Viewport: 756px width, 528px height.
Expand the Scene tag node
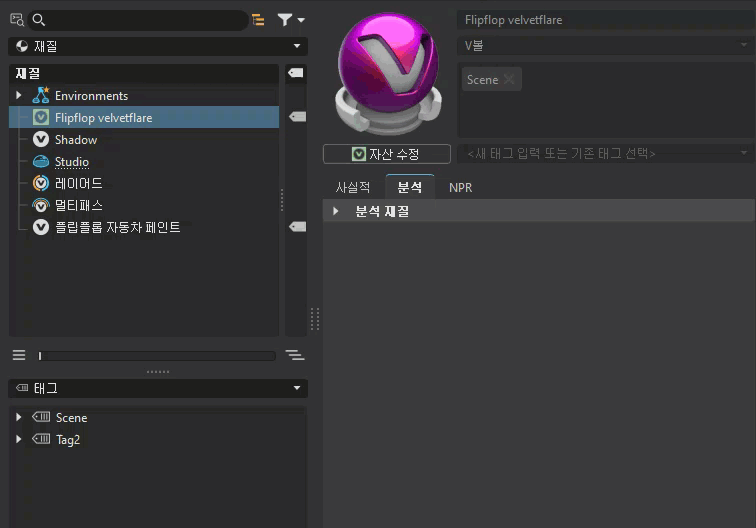pos(18,417)
